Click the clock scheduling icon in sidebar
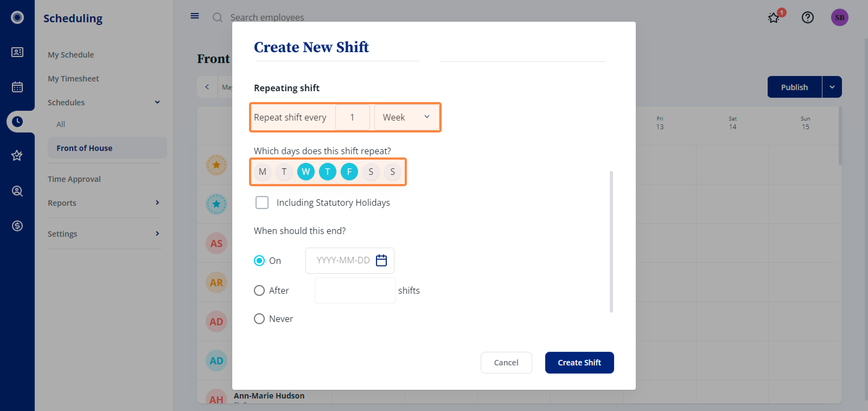This screenshot has width=868, height=411. coord(17,121)
